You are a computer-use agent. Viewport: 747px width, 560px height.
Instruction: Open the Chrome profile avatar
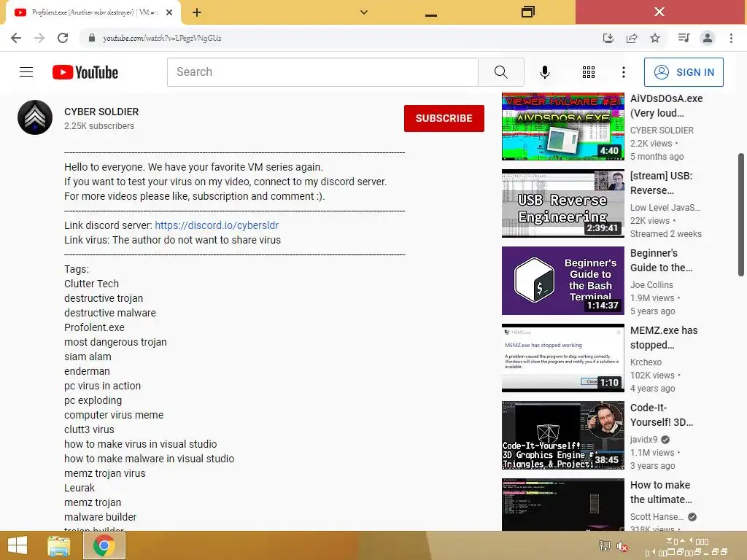708,38
